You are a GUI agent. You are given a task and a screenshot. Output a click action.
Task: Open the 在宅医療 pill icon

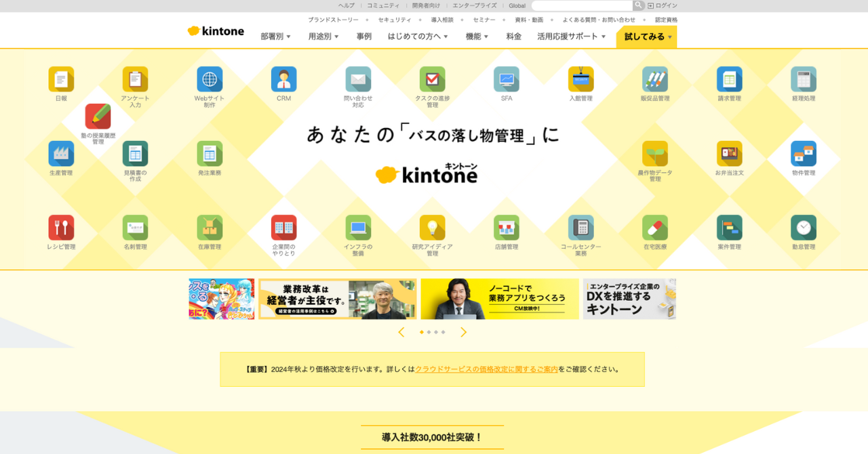pos(655,228)
